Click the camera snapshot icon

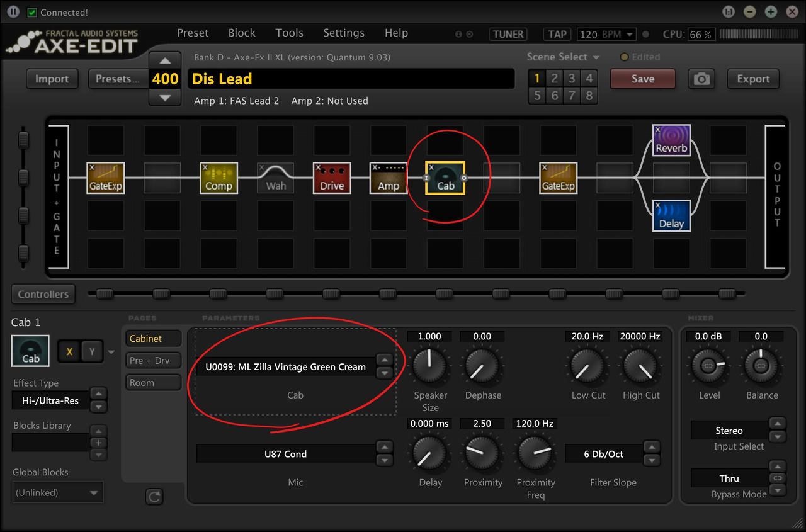coord(701,79)
